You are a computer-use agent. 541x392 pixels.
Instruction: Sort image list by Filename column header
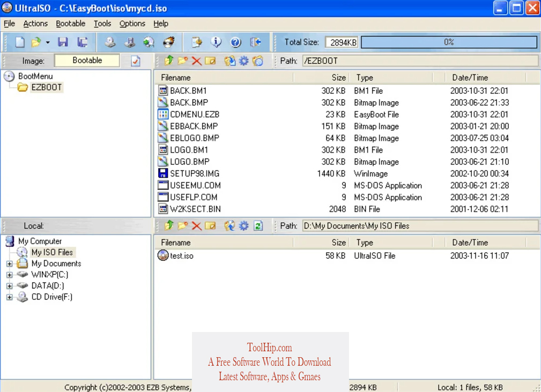coord(224,78)
